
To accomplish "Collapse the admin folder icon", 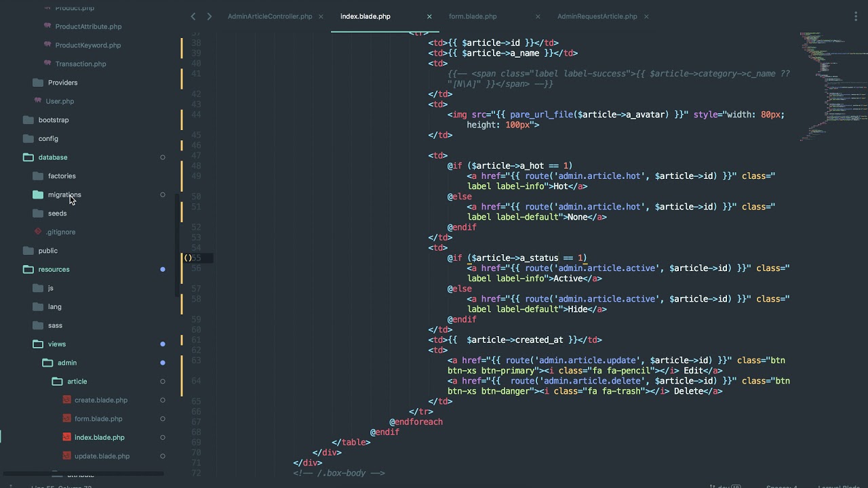I will click(47, 363).
